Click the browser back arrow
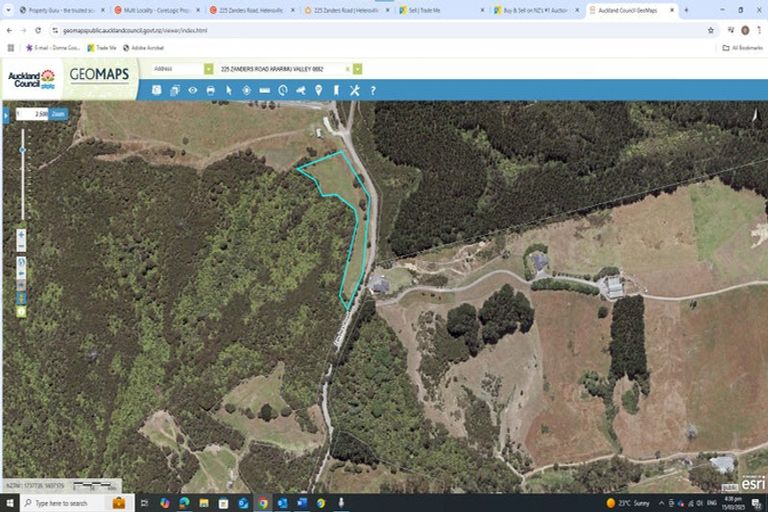The height and width of the screenshot is (512, 768). pos(9,30)
